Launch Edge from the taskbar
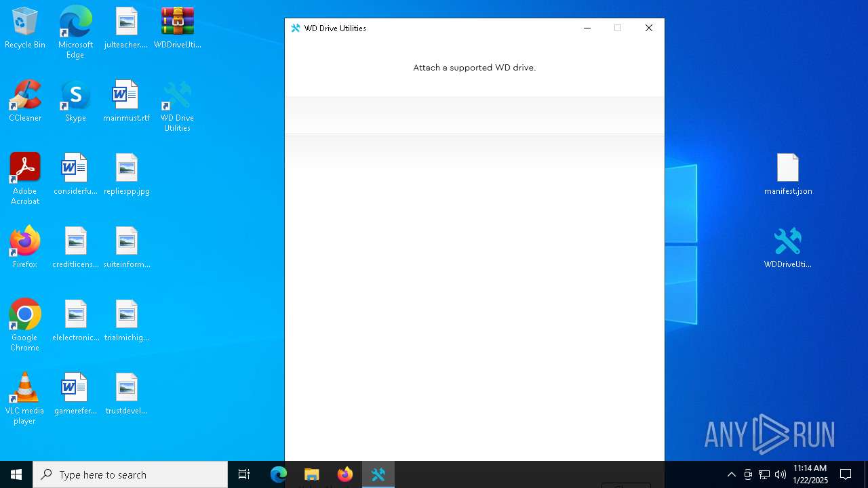The width and height of the screenshot is (868, 488). click(x=279, y=474)
